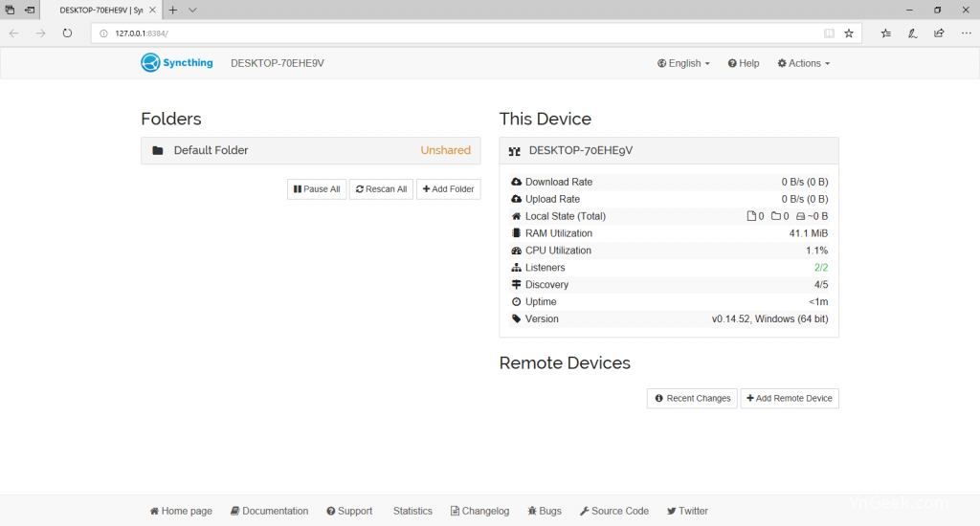The image size is (980, 526).
Task: Click the <1m Uptime value
Action: (x=818, y=301)
